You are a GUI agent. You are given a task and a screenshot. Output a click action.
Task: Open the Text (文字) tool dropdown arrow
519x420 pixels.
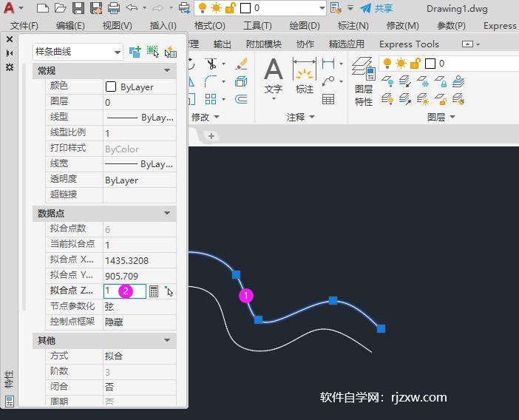pos(274,99)
